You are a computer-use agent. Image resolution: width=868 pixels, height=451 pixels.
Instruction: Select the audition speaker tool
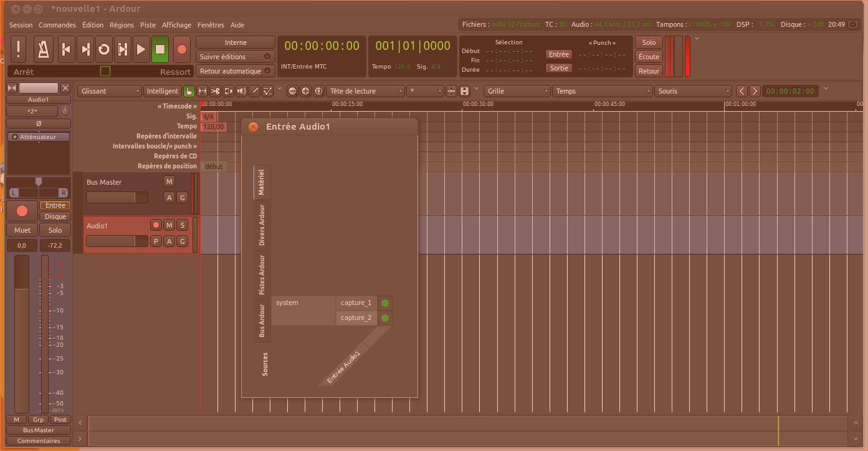tap(241, 91)
